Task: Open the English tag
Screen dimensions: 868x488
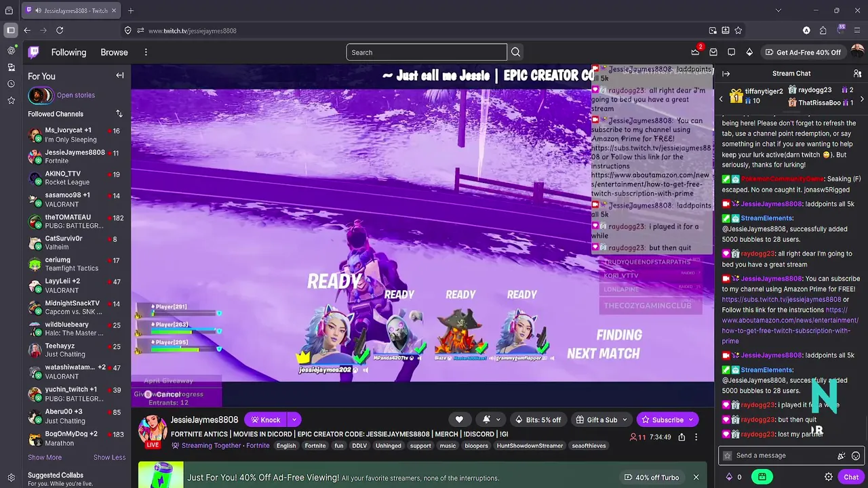Action: (286, 445)
